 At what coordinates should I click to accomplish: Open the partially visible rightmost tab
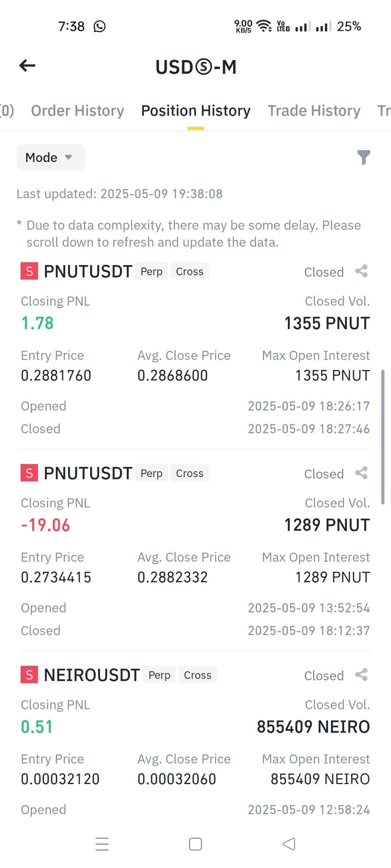click(x=384, y=111)
